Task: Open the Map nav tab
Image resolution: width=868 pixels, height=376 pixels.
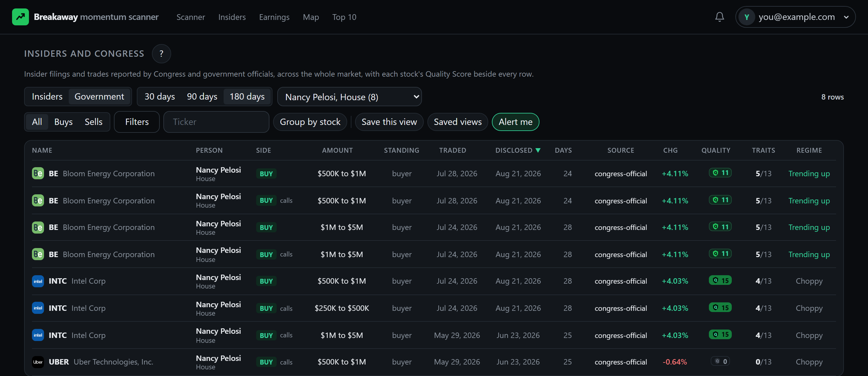Action: 311,17
